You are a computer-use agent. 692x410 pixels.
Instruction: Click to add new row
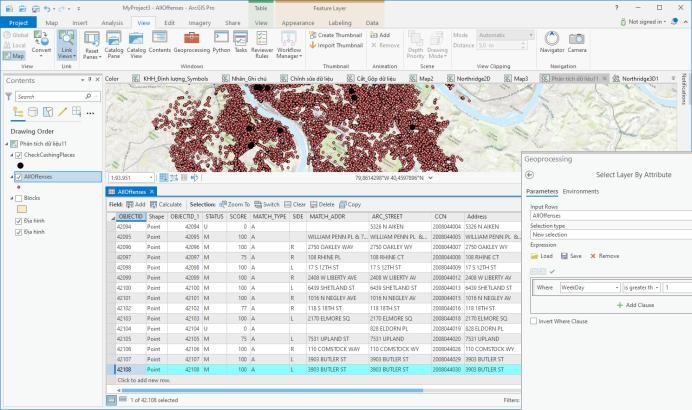click(143, 380)
